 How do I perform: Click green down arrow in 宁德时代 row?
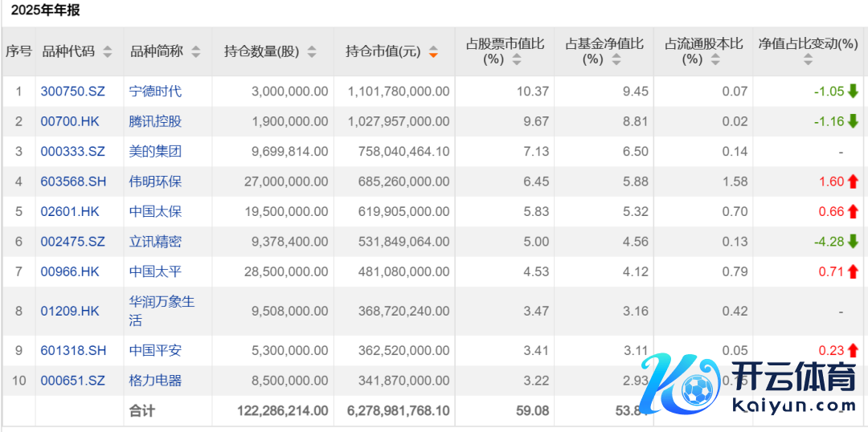coord(853,92)
